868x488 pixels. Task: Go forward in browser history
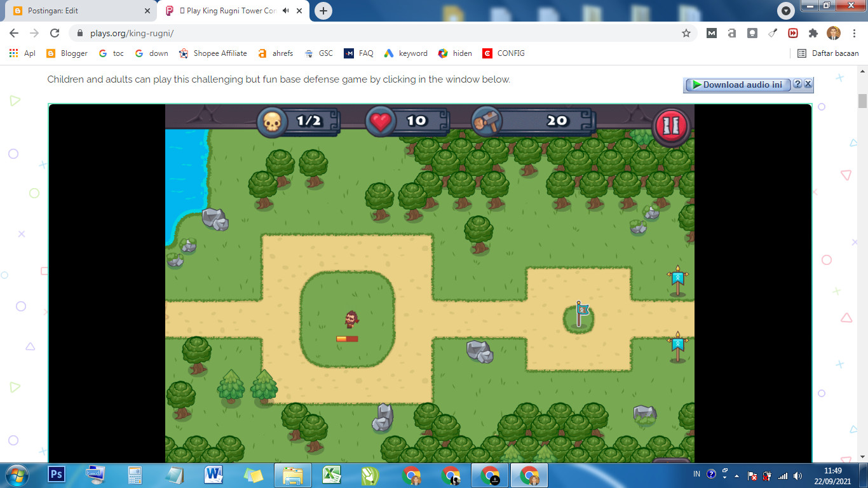(x=34, y=33)
